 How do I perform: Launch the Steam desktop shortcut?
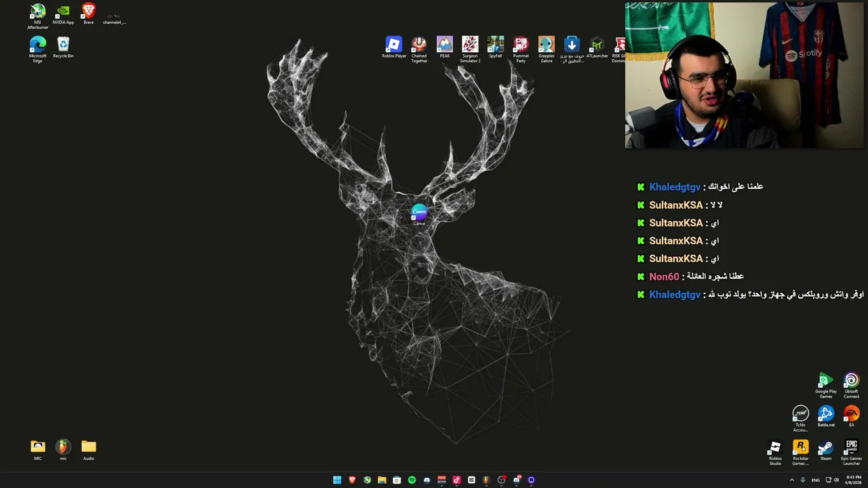click(x=826, y=451)
